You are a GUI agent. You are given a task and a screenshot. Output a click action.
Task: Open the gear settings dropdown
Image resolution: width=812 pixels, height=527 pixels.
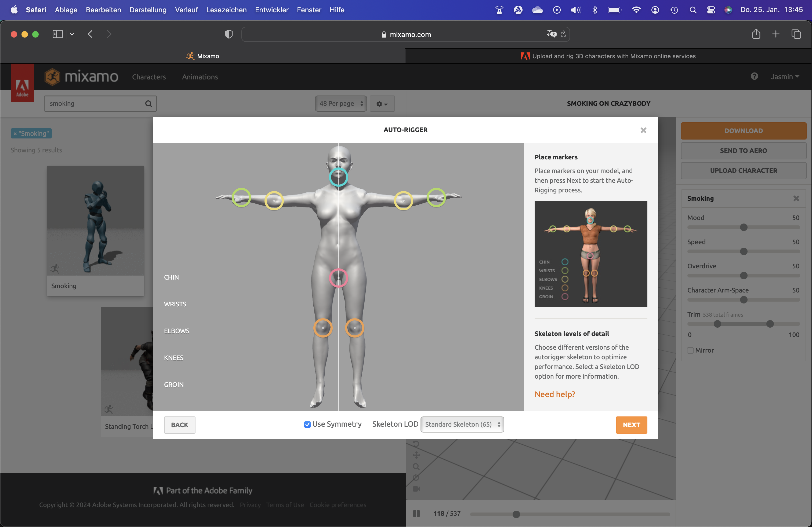(382, 104)
